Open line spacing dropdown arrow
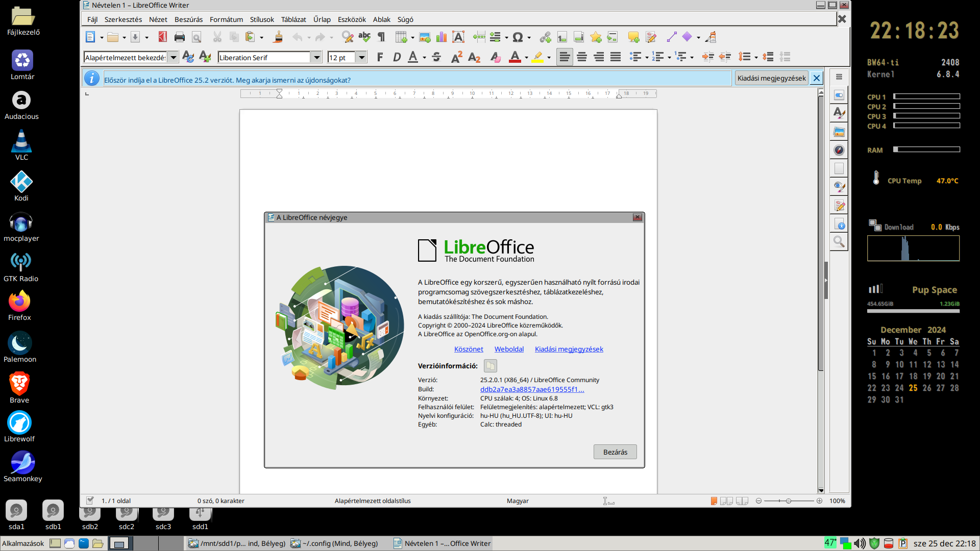Viewport: 980px width, 551px height. 756,58
